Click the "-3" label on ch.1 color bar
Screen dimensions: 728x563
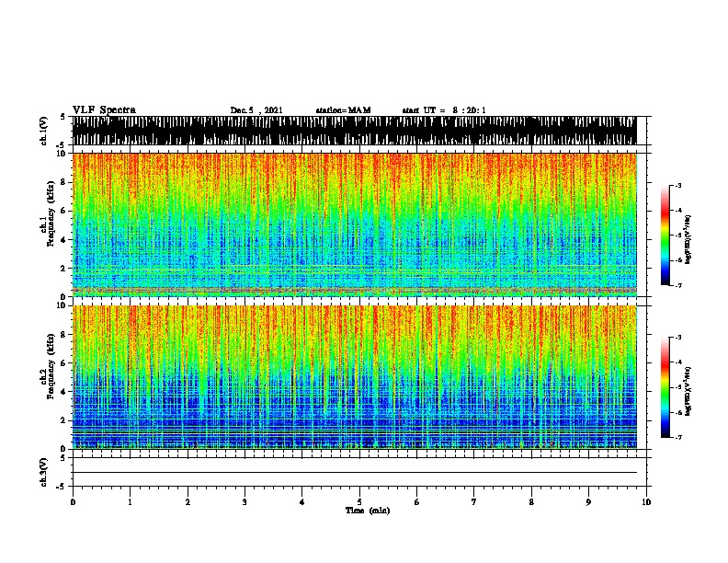(x=678, y=185)
